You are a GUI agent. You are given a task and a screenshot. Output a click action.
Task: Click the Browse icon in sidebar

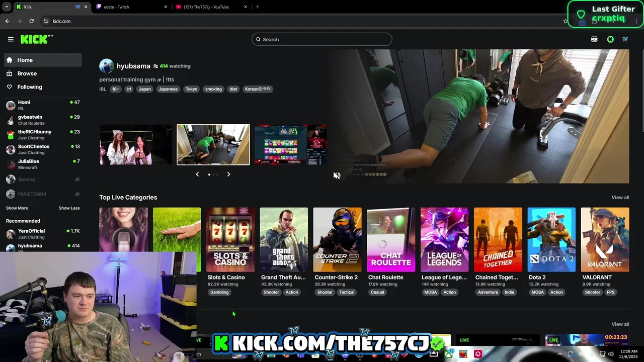coord(10,73)
